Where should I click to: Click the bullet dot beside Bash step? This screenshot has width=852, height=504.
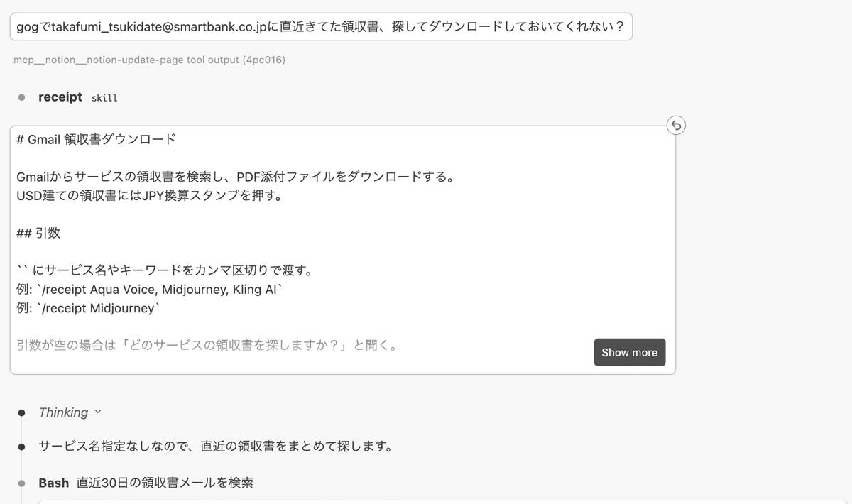point(22,483)
